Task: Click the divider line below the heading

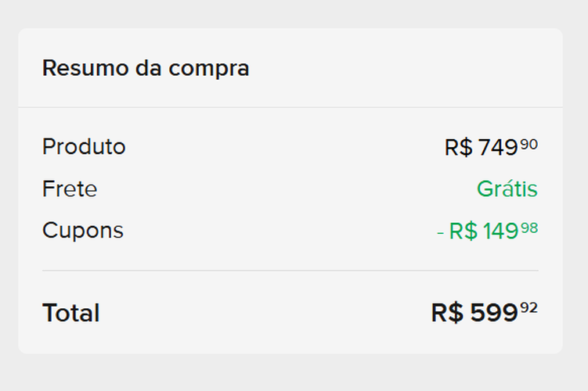Action: 290,107
